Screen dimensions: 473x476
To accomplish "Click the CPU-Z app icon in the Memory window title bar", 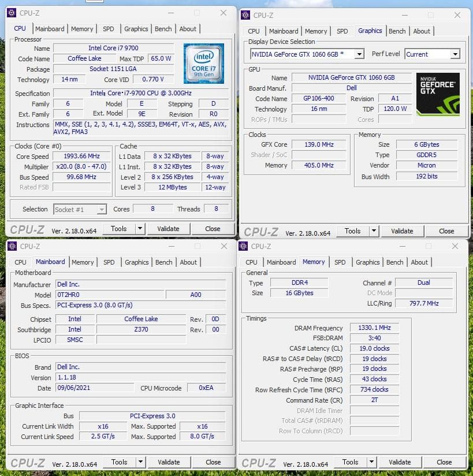I will pyautogui.click(x=243, y=246).
